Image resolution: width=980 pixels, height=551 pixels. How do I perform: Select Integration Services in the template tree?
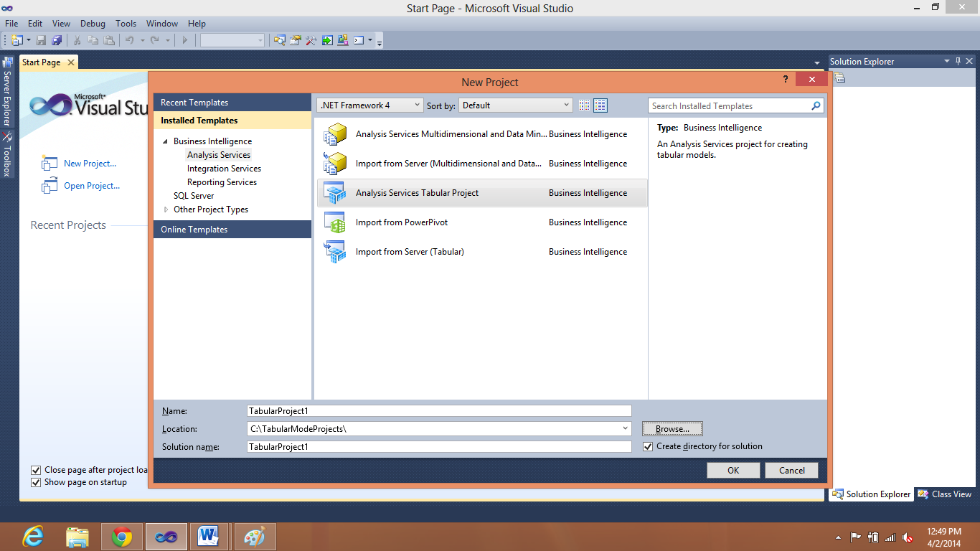pos(224,169)
